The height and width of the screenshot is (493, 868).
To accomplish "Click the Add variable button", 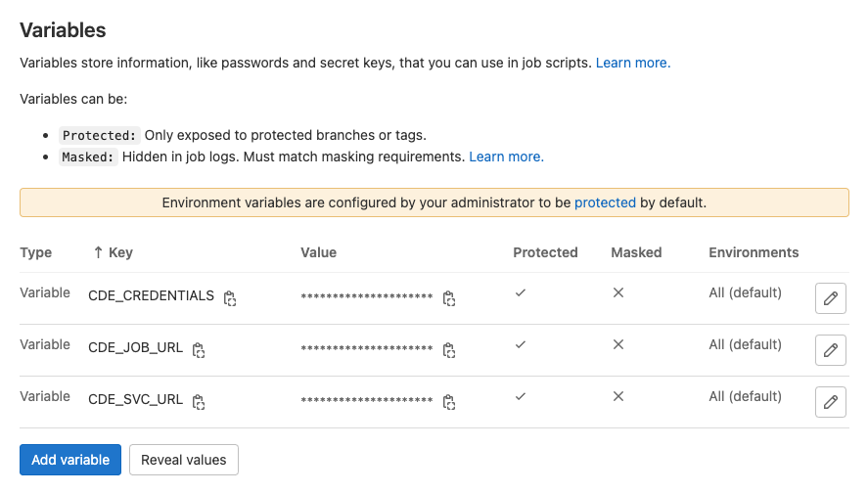I will [x=70, y=460].
